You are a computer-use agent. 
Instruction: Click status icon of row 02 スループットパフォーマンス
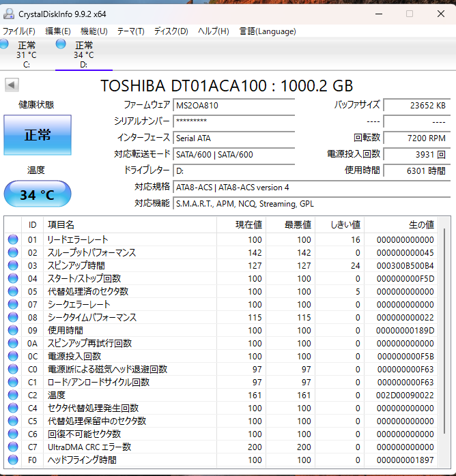point(13,252)
